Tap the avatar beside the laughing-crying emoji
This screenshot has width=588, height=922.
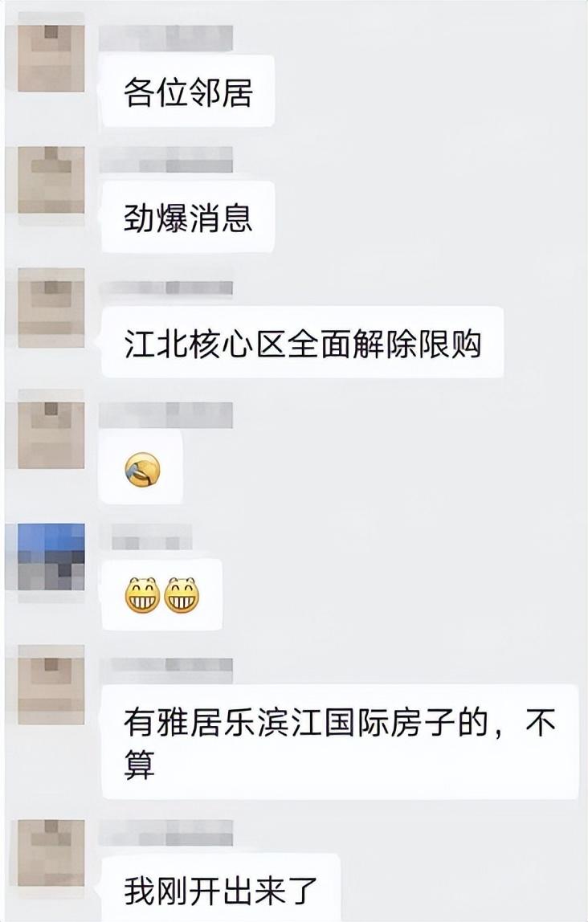[51, 435]
